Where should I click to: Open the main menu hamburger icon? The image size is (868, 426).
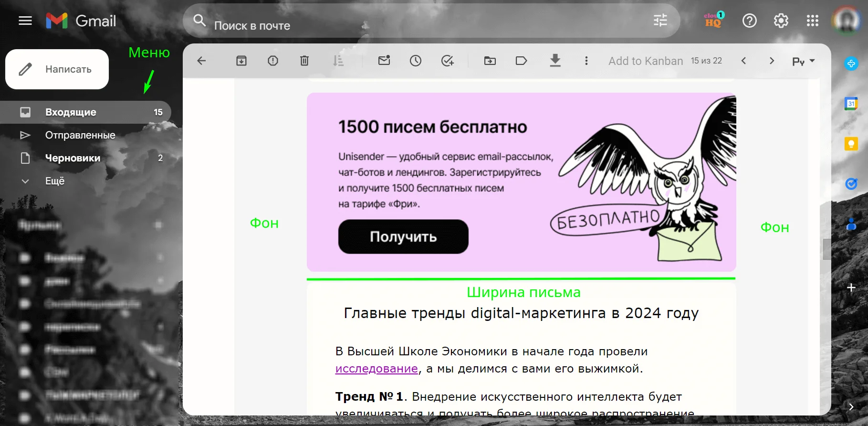(x=25, y=21)
